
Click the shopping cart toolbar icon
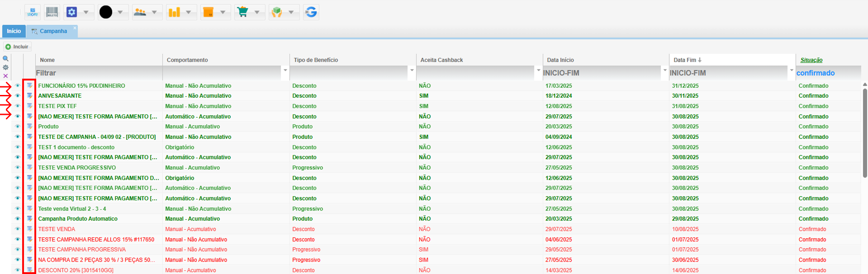tap(243, 12)
